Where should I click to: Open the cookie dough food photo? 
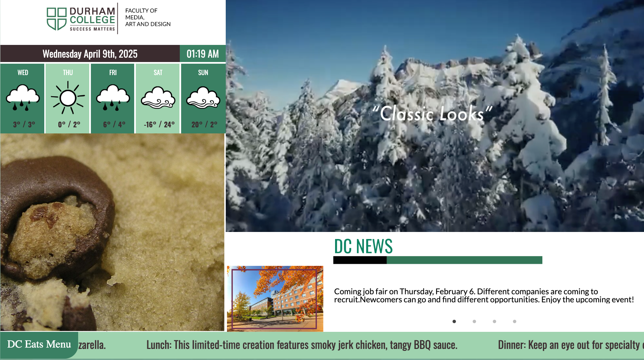click(112, 232)
